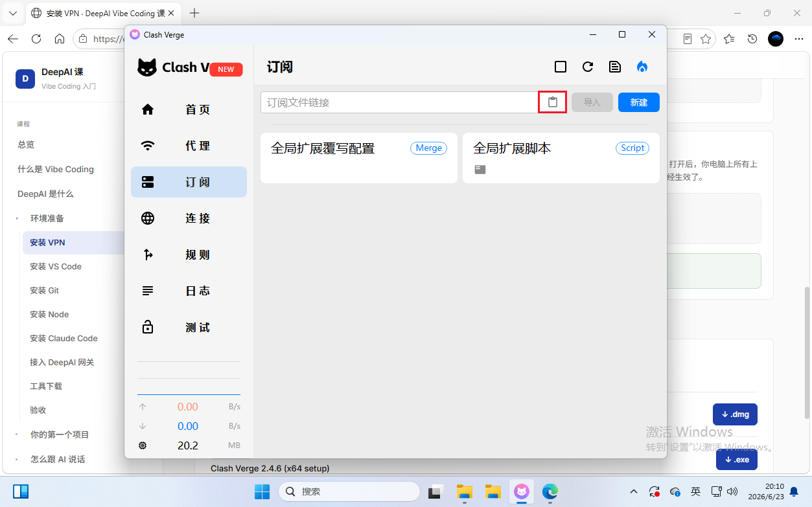
Task: Open the Edge favorites list icon
Action: [729, 39]
